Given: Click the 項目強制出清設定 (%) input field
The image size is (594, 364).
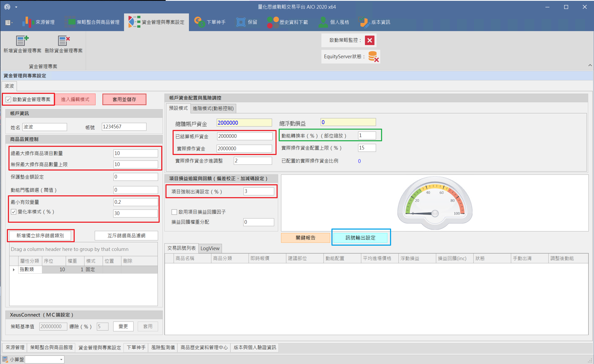Looking at the screenshot, I should [x=258, y=191].
